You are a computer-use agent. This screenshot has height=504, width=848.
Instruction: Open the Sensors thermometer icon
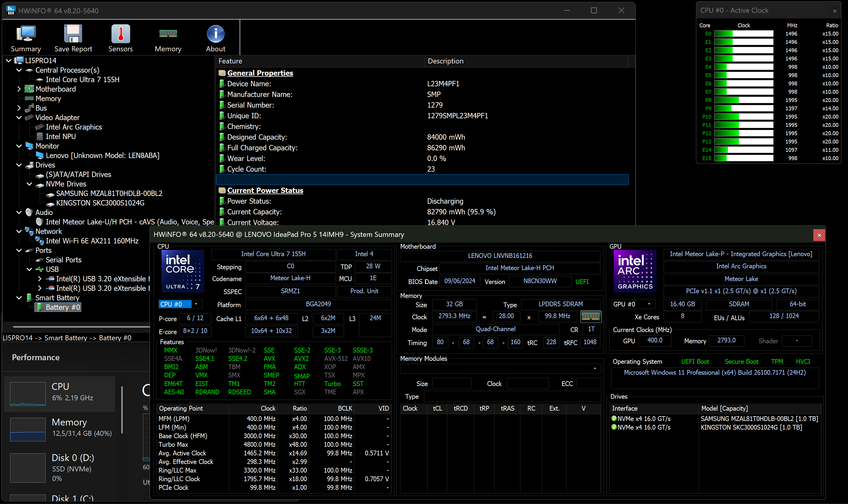click(x=121, y=34)
